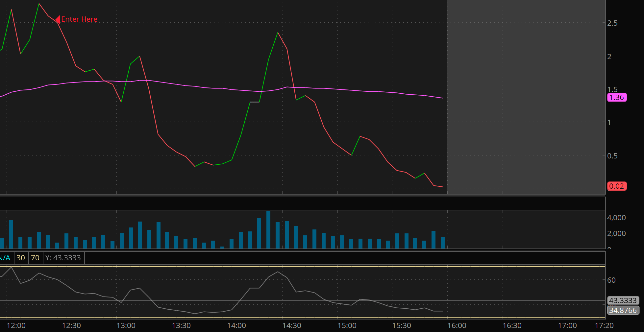The image size is (644, 332).
Task: Click the red 0.02 last price bubble
Action: pos(617,186)
